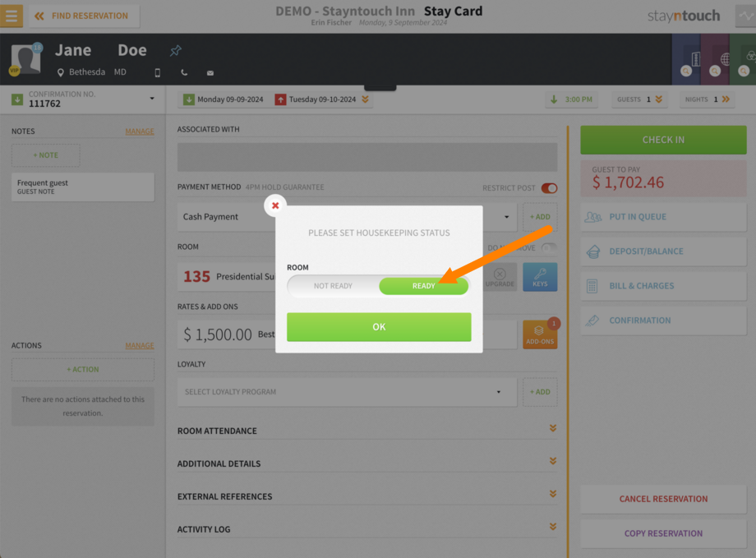This screenshot has width=756, height=558.
Task: Click the location pin next to Bethesda
Action: (x=60, y=72)
